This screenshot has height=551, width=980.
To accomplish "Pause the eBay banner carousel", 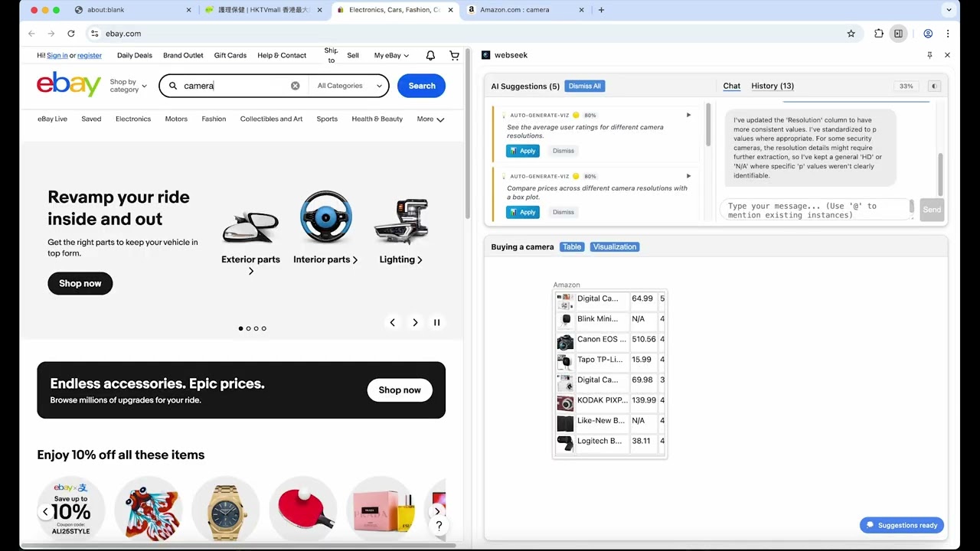I will (x=437, y=323).
